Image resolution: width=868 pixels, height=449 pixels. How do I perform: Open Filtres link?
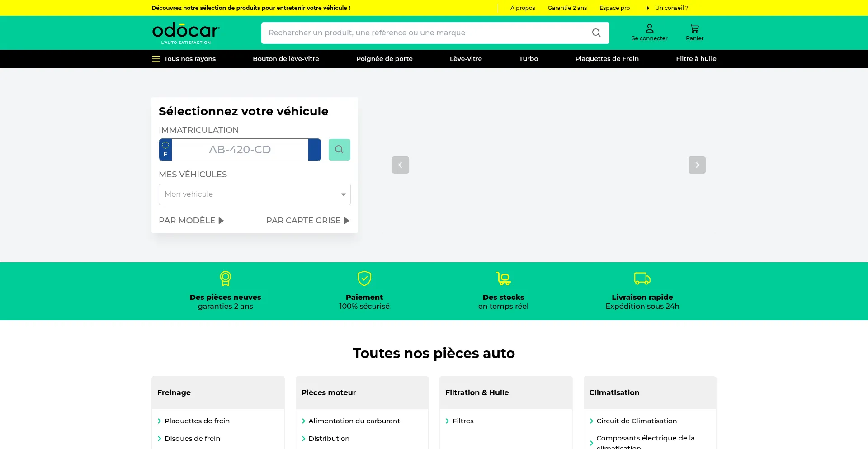[x=463, y=421]
